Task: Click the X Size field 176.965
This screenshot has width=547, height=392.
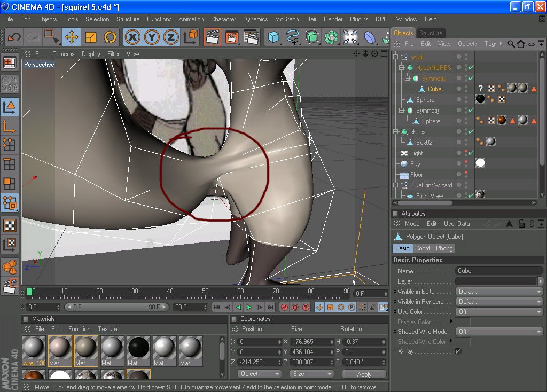Action: [x=311, y=342]
